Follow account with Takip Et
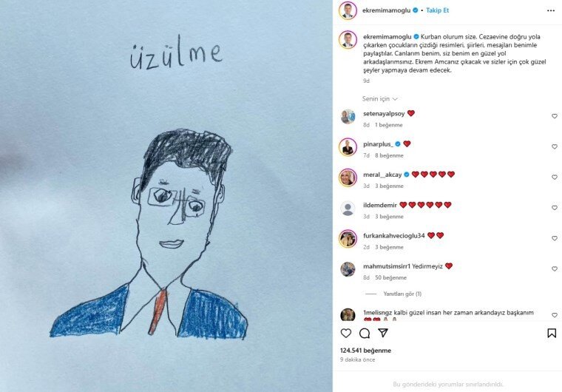Viewport: 562px width, 392px height. (437, 10)
